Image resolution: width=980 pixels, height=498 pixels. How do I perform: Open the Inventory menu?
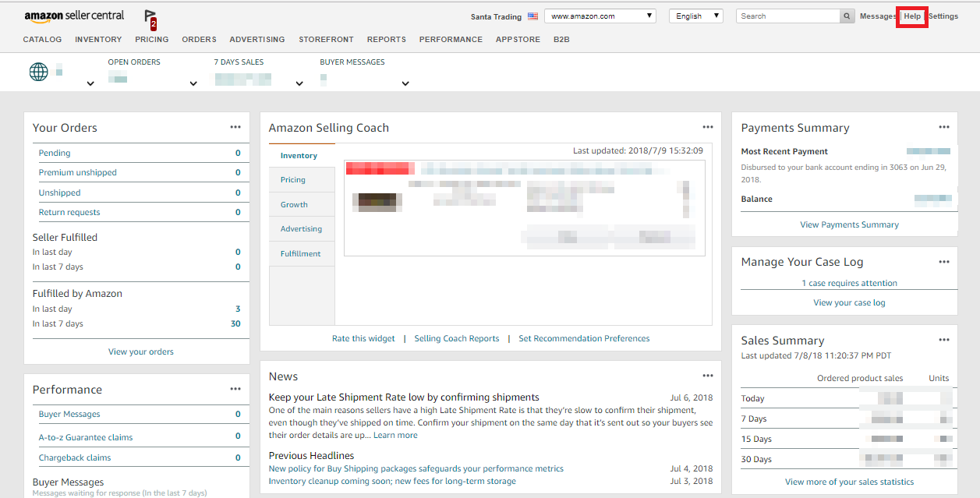click(x=98, y=40)
